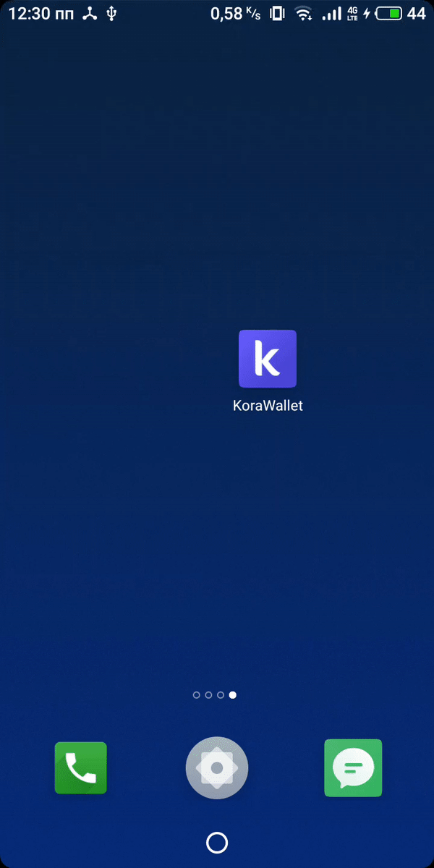Tap the battery indicator in status bar

[390, 13]
